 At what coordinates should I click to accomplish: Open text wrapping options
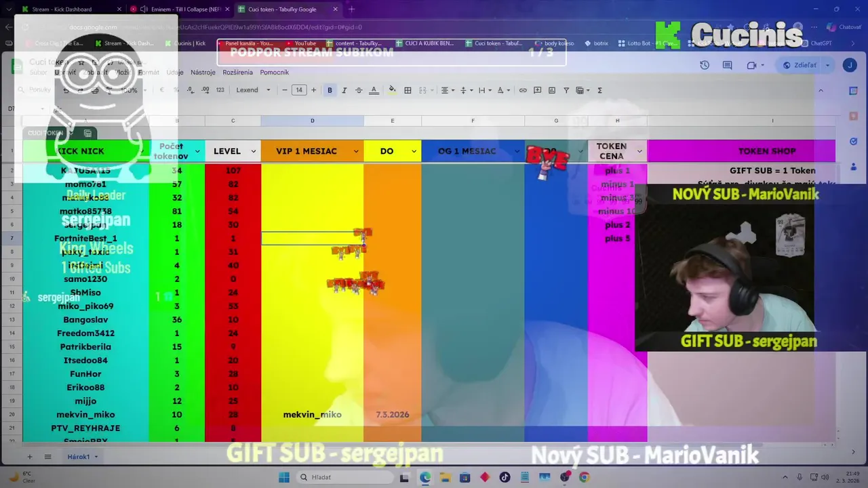tap(484, 90)
